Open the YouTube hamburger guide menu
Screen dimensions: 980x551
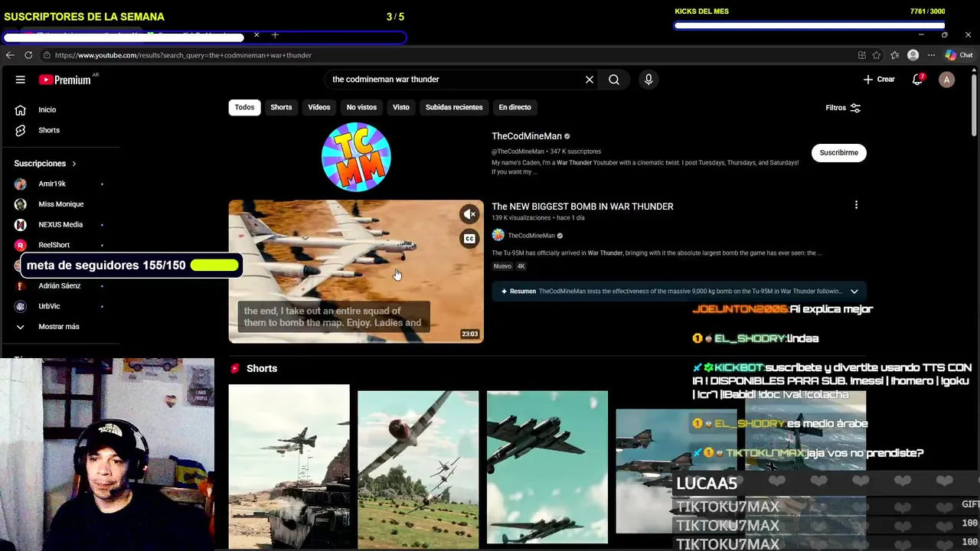(x=21, y=80)
